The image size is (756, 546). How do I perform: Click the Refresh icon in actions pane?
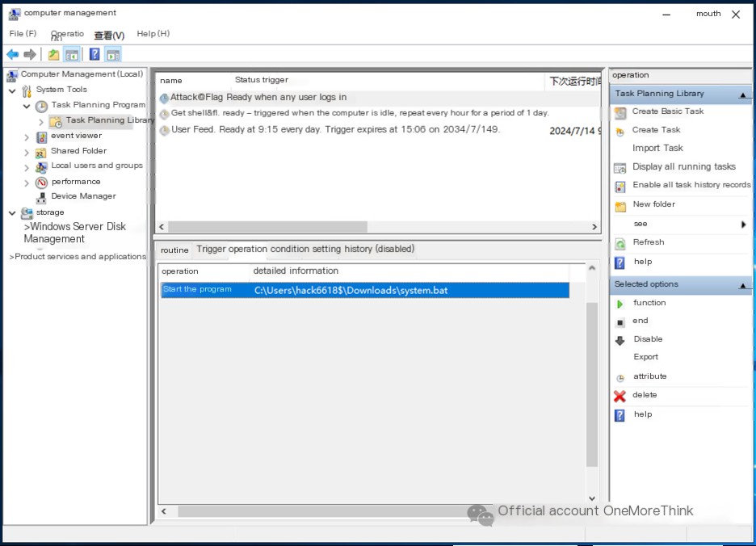(619, 243)
